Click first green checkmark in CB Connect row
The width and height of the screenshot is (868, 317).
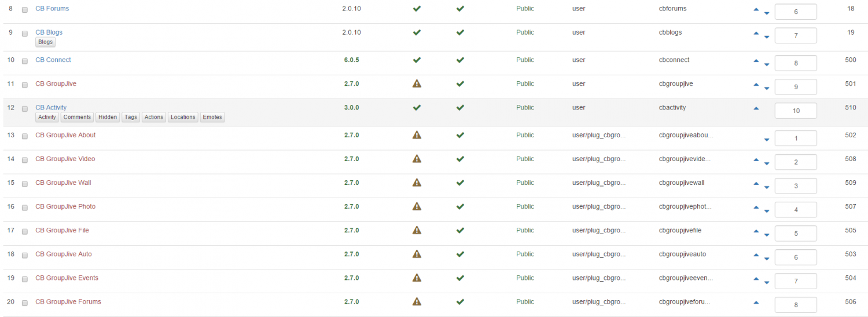click(x=417, y=60)
